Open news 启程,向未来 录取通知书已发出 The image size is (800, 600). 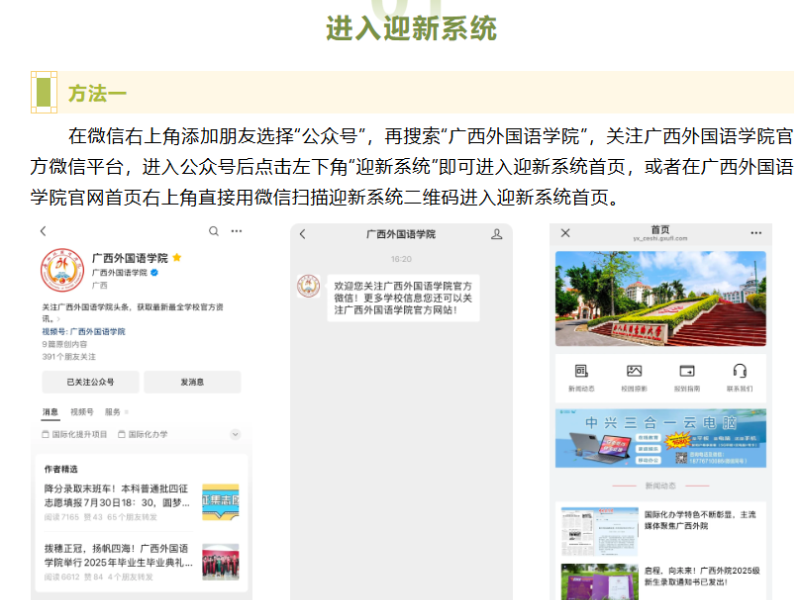702,576
